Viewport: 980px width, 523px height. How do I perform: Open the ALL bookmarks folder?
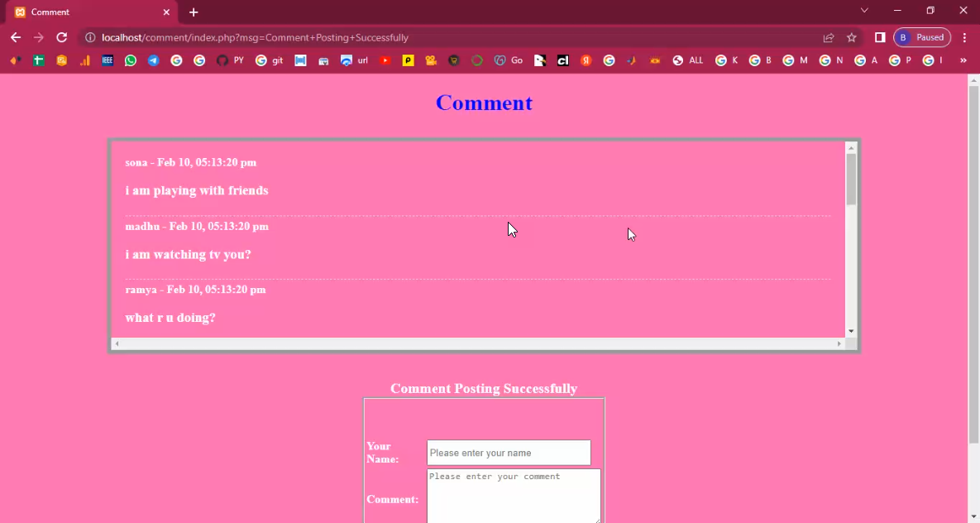688,60
